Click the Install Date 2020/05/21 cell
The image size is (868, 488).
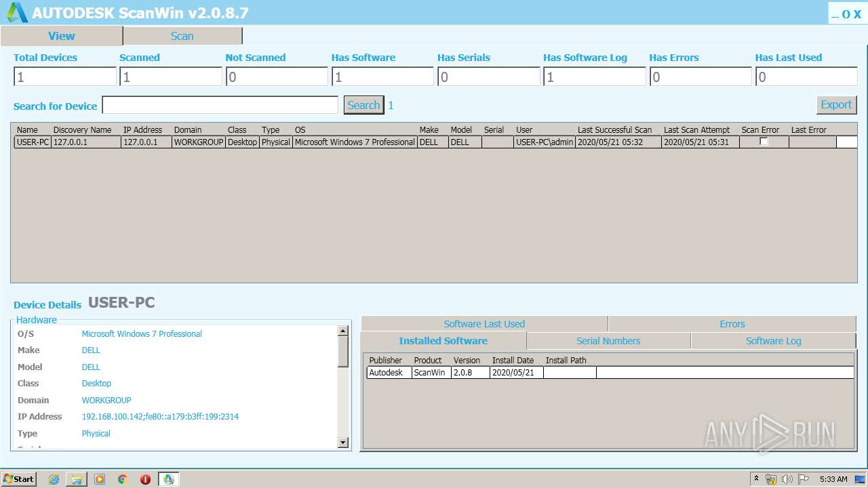click(x=517, y=373)
